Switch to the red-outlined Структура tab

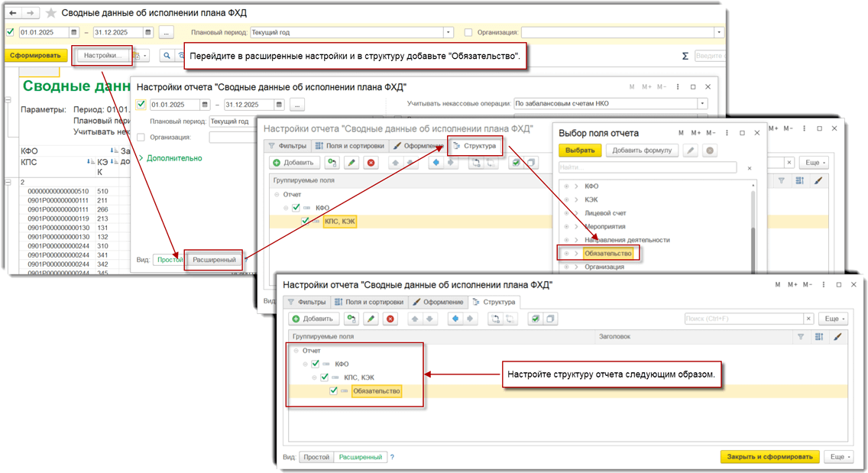[x=474, y=146]
